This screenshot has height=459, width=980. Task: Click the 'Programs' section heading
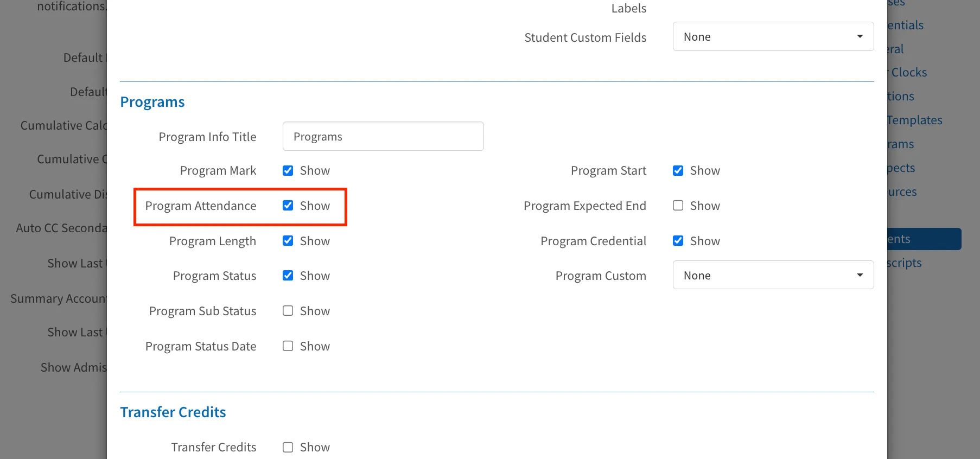[x=152, y=102]
